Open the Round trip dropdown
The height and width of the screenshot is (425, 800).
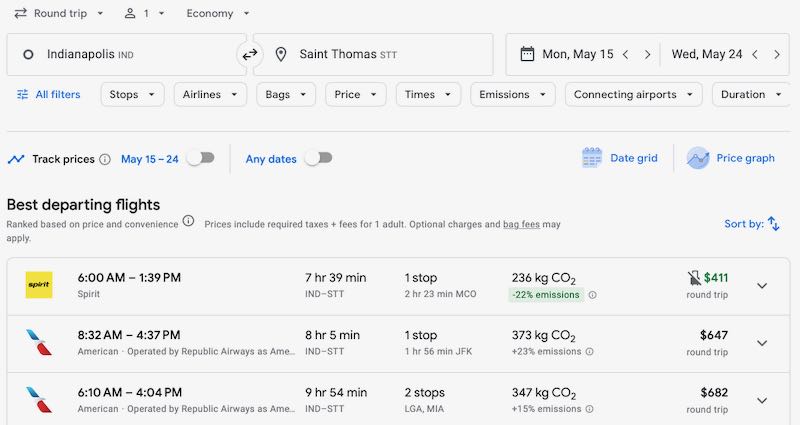[x=58, y=14]
